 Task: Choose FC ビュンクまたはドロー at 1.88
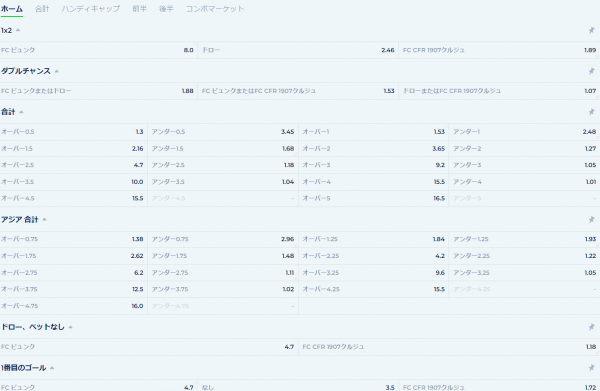98,91
